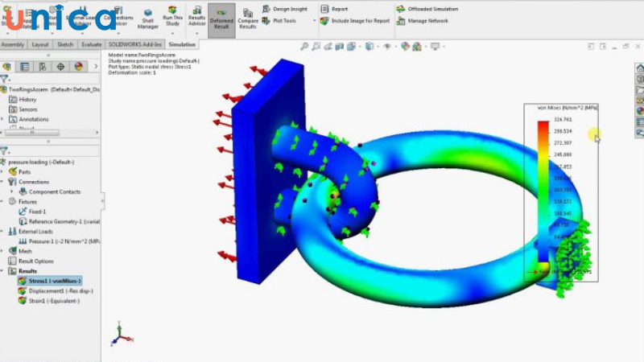Switch to the Sketch tab
The image size is (644, 362).
pos(65,44)
